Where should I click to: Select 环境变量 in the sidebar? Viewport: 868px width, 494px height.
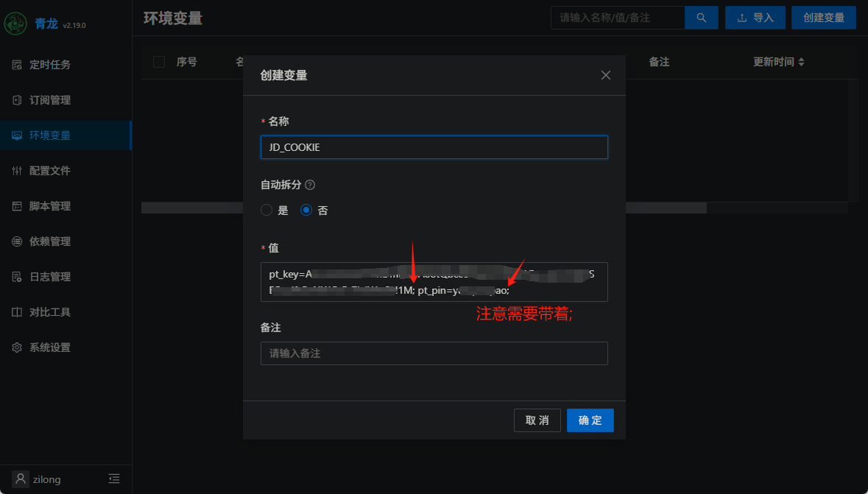66,135
